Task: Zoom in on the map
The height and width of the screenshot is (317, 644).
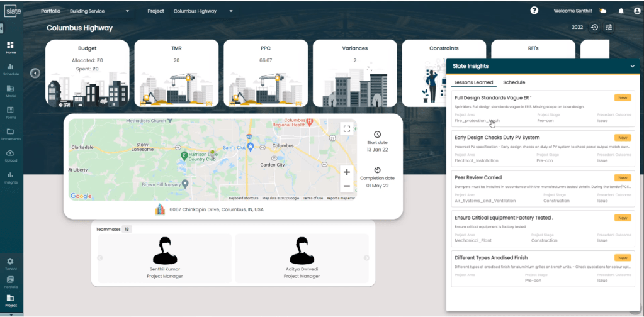Action: click(346, 172)
